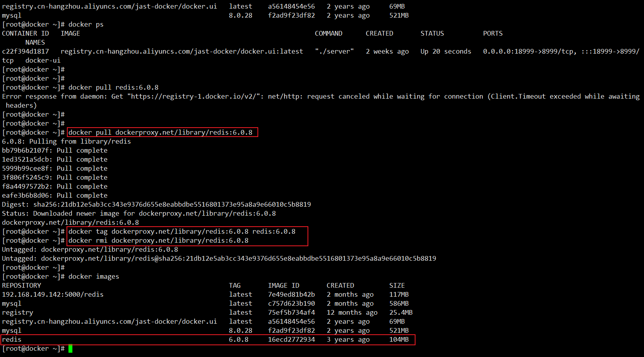
Task: Click the 'docker tag dockerproxy.net' command line
Action: click(182, 231)
